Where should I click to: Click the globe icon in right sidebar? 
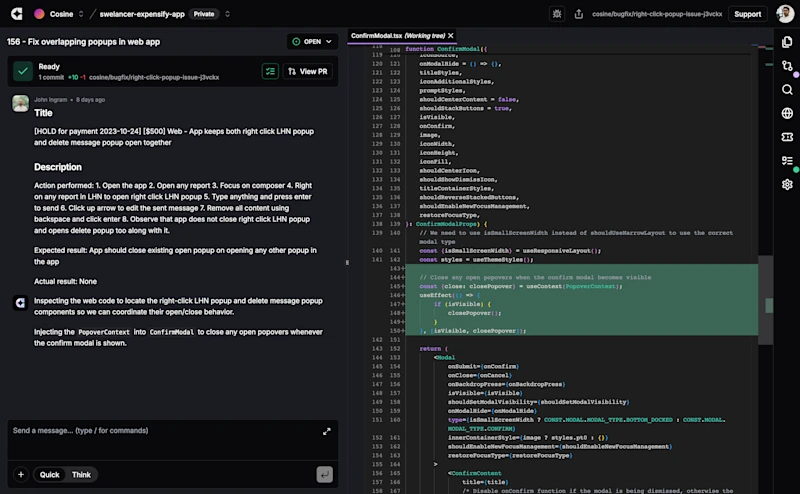(x=787, y=113)
